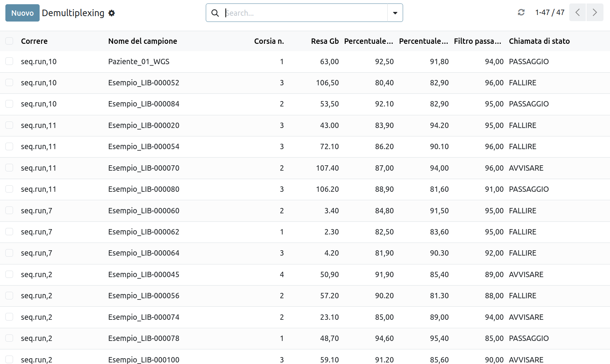The width and height of the screenshot is (610, 364).
Task: Open the search options dropdown arrow
Action: (x=395, y=13)
